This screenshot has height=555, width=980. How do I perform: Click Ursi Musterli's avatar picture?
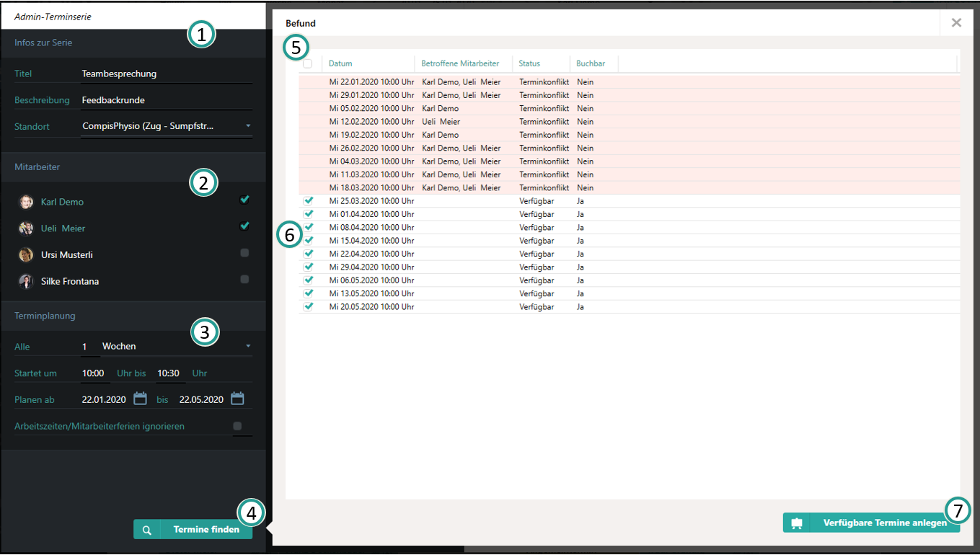click(26, 255)
